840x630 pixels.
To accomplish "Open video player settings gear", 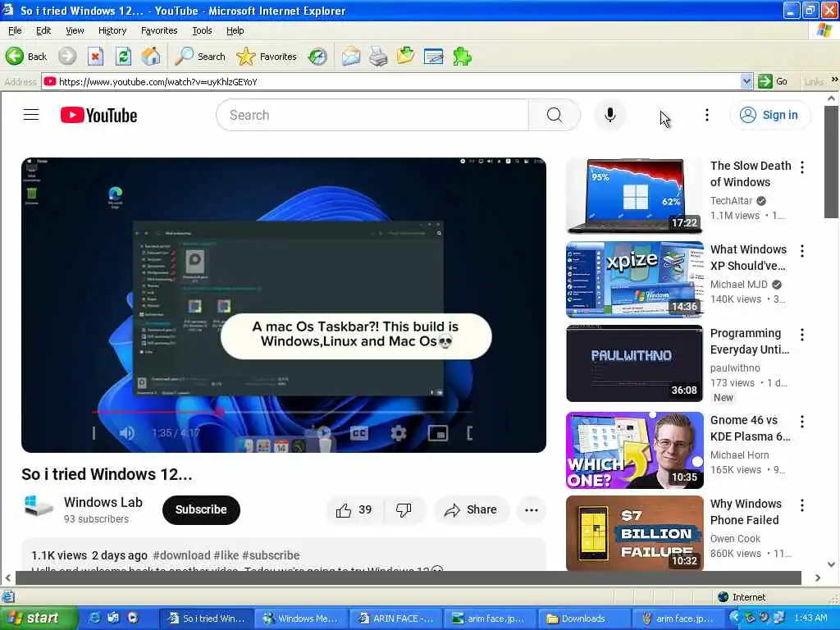I will click(x=398, y=433).
